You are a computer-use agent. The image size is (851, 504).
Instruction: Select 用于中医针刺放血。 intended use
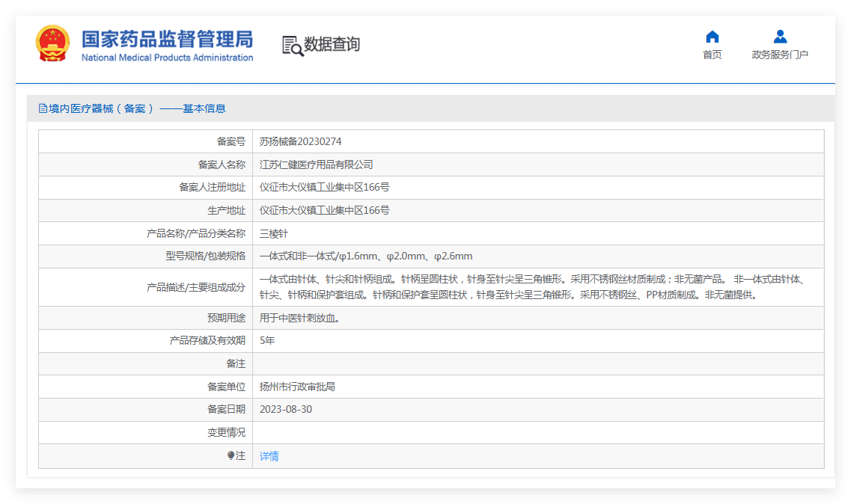click(300, 318)
